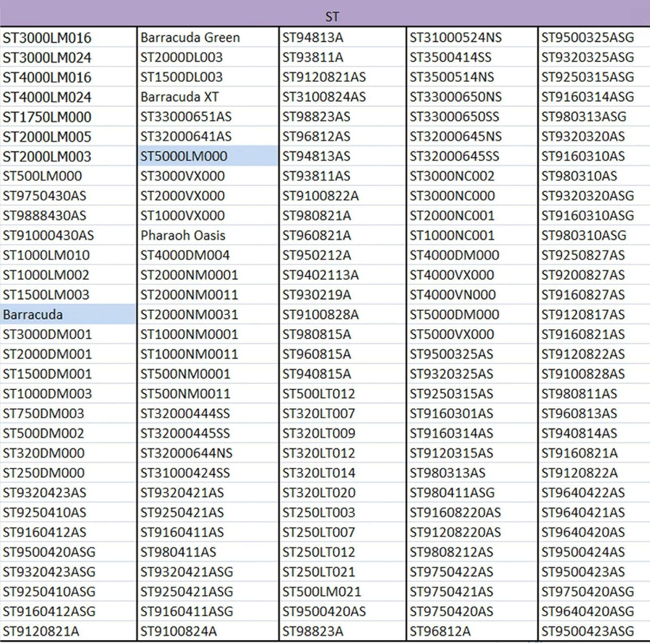Select cell ST9250827AS
This screenshot has width=650, height=644.
594,255
